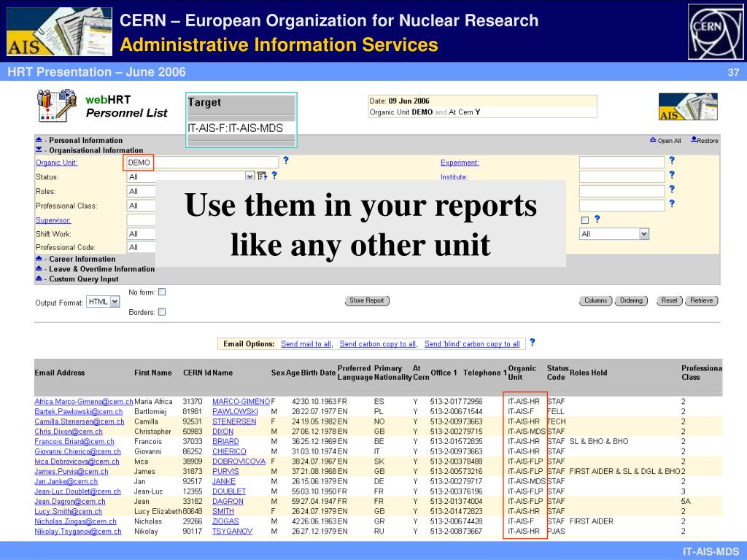Open the DOBROVICOVA name link
This screenshot has height=560, width=747.
(239, 462)
